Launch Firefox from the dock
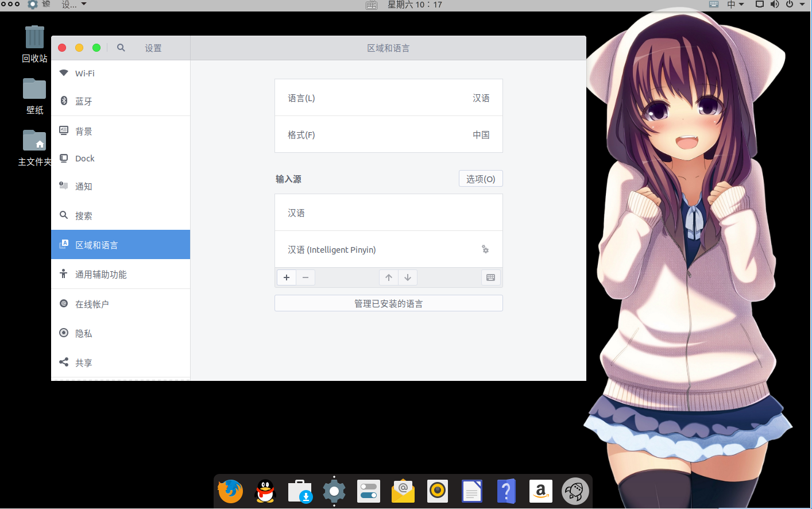This screenshot has height=509, width=812. coord(231,491)
